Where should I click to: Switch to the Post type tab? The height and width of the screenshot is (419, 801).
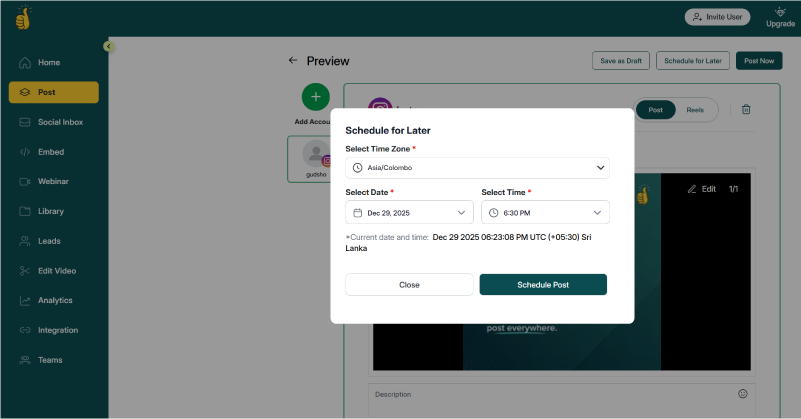655,110
